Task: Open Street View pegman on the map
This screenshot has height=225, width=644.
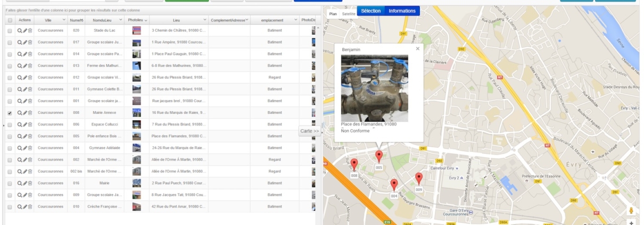Action: 631,211
